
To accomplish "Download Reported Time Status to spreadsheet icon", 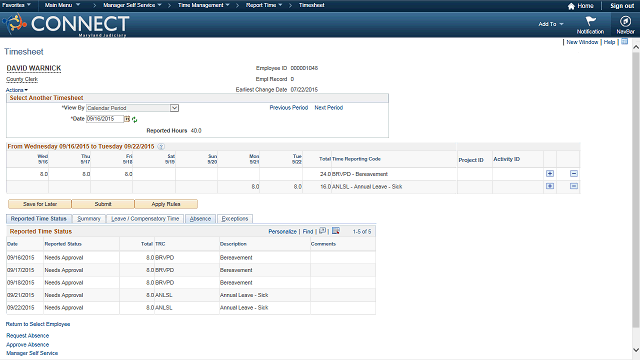I will (336, 231).
